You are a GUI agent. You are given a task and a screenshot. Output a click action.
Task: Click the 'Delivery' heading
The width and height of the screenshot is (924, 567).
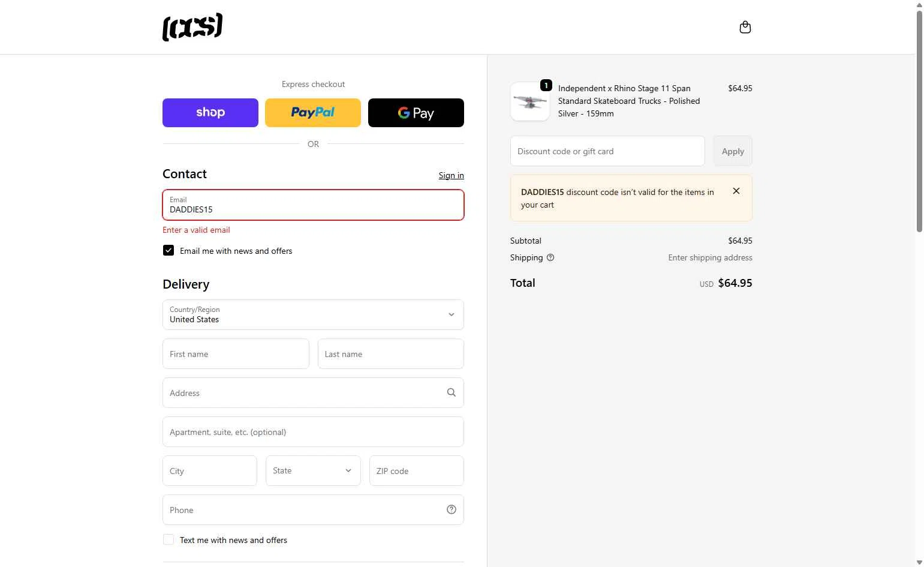coord(186,284)
